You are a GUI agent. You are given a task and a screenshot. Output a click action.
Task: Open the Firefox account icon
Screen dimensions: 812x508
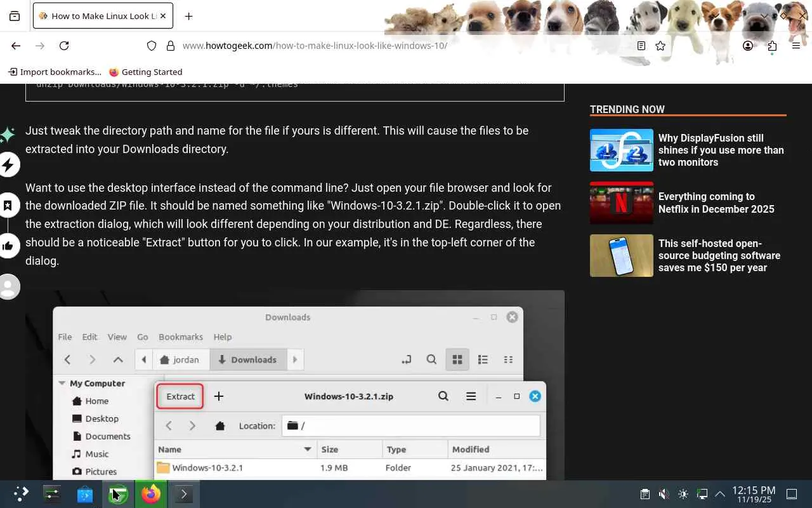[748, 46]
